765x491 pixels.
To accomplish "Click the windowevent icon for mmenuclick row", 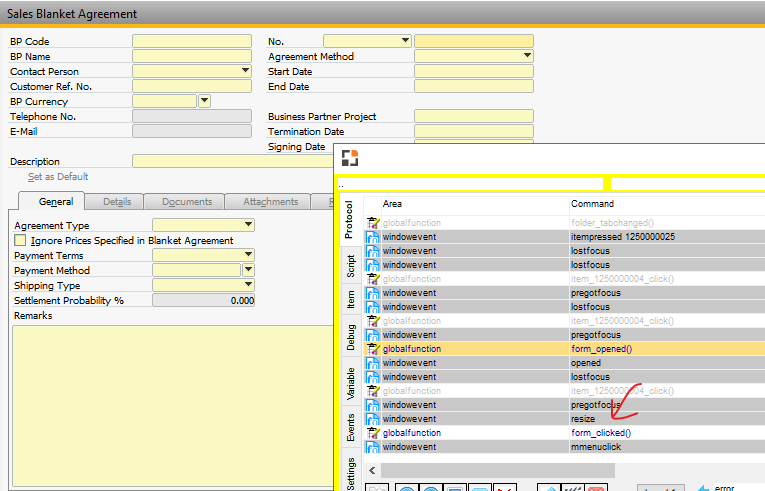I will 373,447.
